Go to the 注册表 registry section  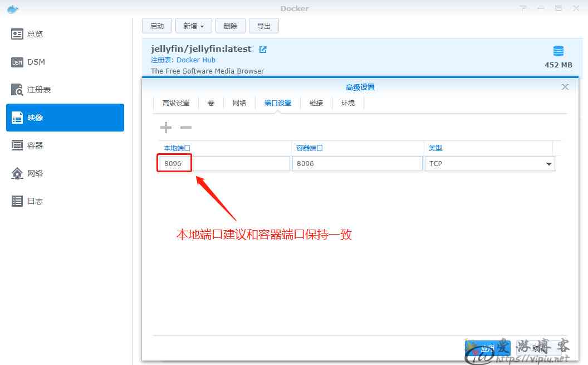65,90
